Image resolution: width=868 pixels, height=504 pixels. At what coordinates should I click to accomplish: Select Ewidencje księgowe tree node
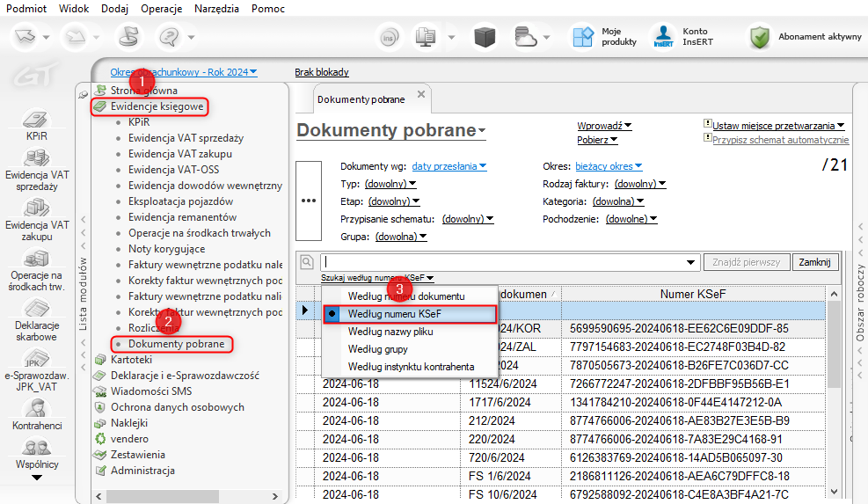tap(157, 106)
